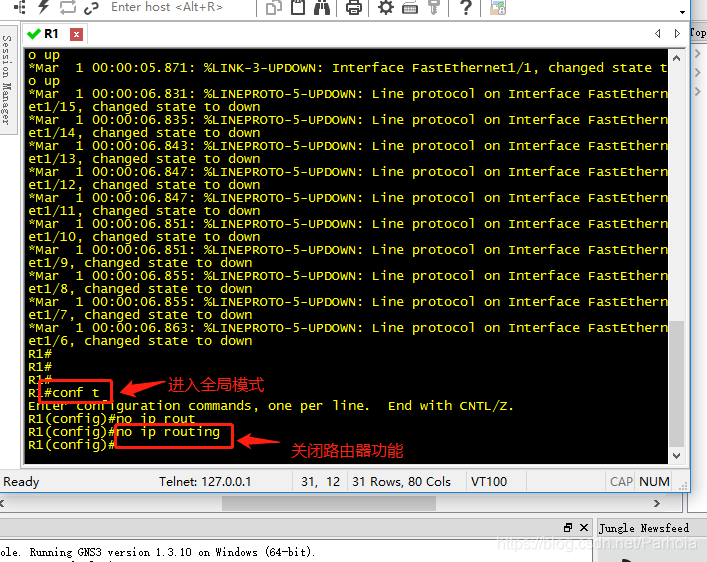Click the GNS3 horizontal scrollbar thumb

point(329,503)
